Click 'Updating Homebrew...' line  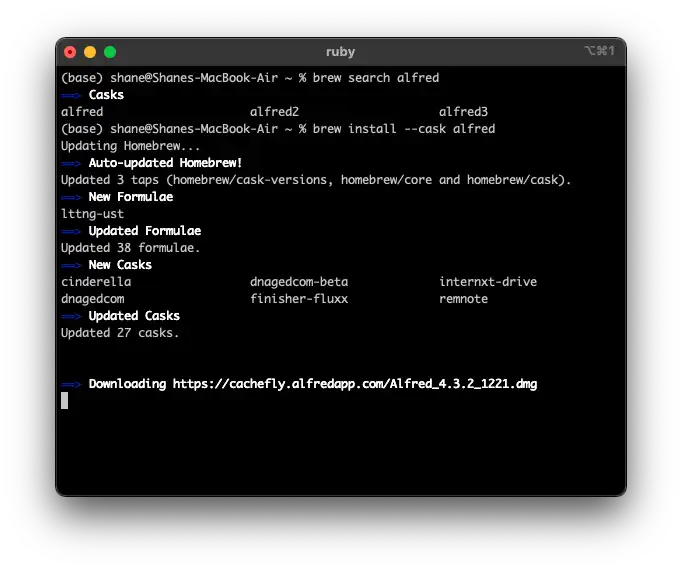click(130, 146)
